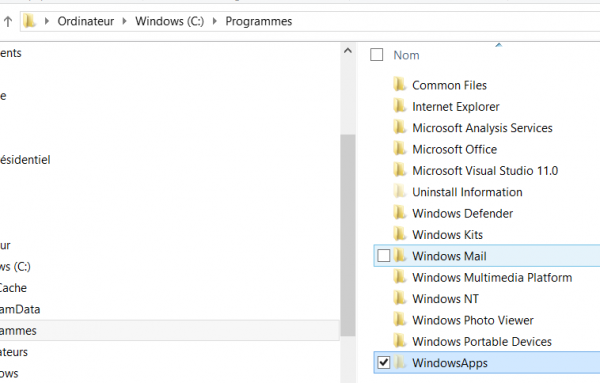The width and height of the screenshot is (600, 383).
Task: Select the 'ateurs' folder in navigation tree
Action: pos(14,352)
